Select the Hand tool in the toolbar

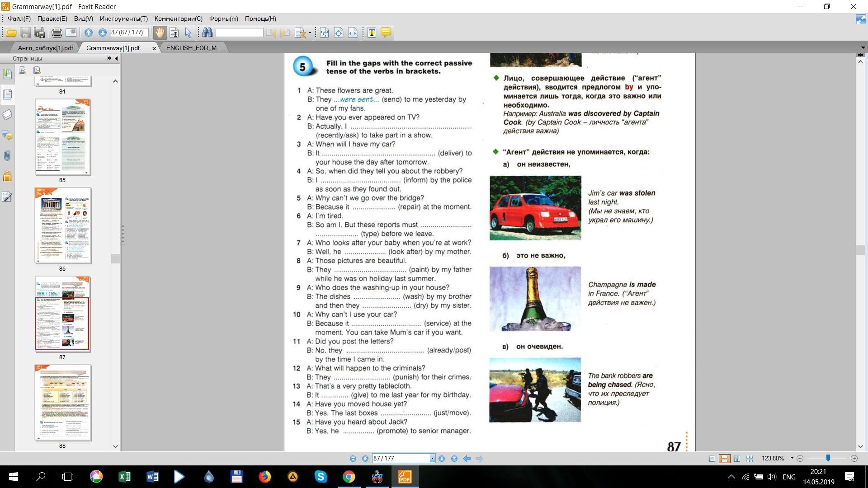(x=160, y=33)
